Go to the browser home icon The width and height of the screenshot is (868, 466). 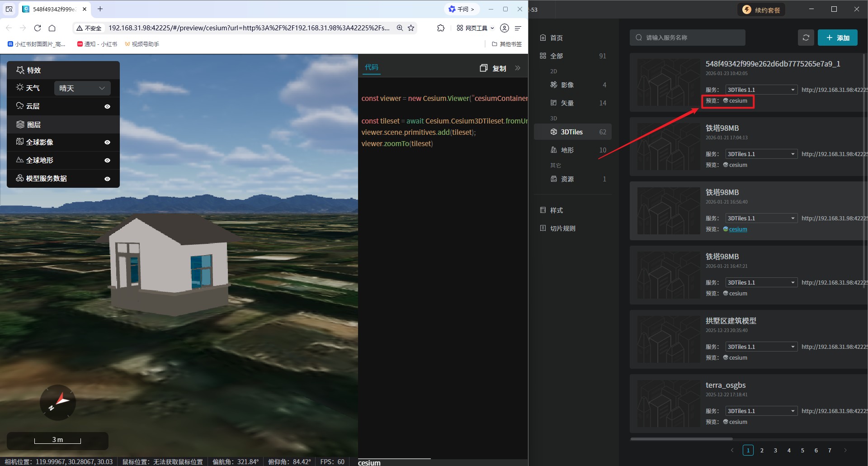[52, 28]
